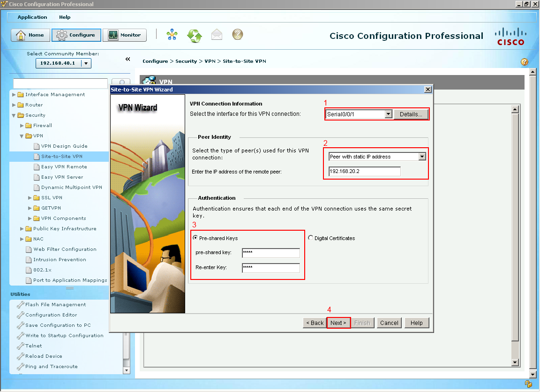Viewport: 540px width, 392px height.
Task: Click Next in the VPN wizard
Action: pyautogui.click(x=338, y=324)
